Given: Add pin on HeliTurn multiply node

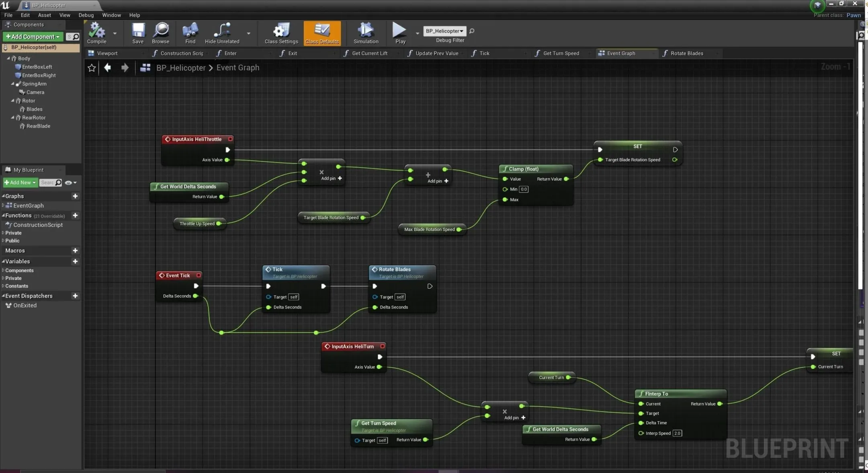Looking at the screenshot, I should [515, 417].
